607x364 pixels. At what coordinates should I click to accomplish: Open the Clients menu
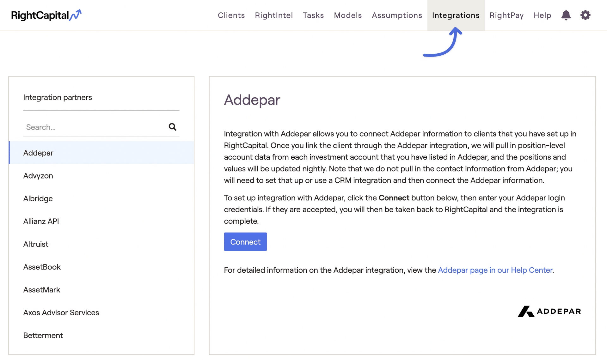tap(231, 15)
